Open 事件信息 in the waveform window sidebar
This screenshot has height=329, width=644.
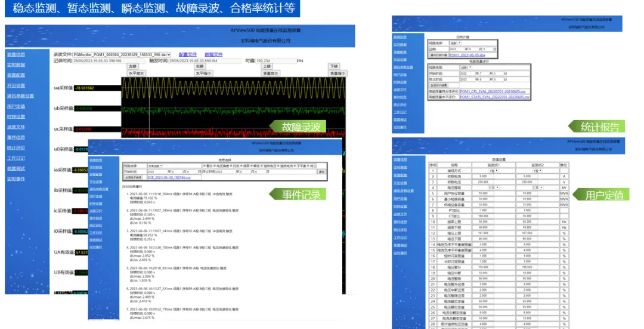point(16,137)
